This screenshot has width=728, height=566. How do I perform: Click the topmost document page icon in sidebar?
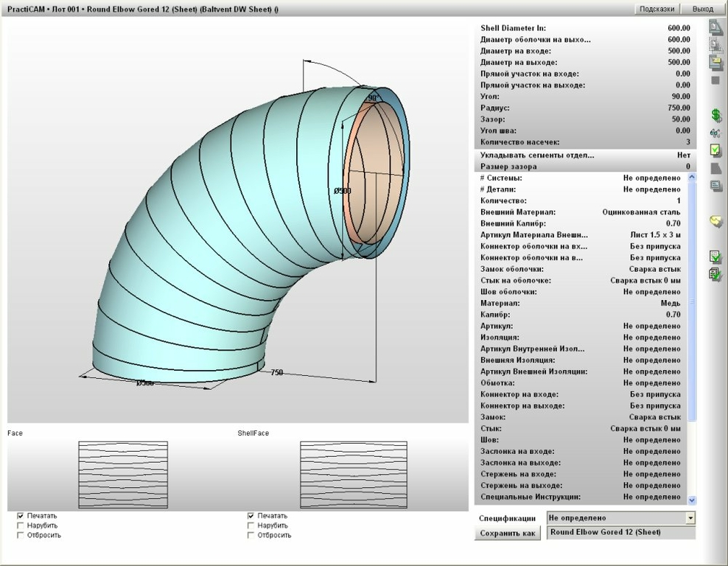[x=715, y=27]
